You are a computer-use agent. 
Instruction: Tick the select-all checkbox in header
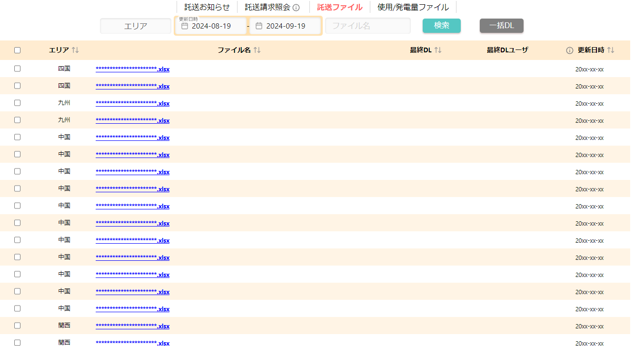click(18, 50)
